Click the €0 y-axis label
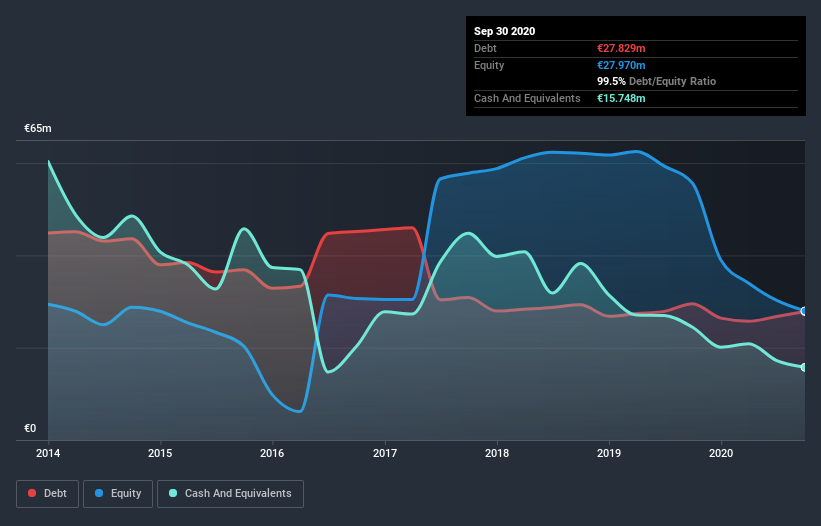Image resolution: width=821 pixels, height=526 pixels. [30, 428]
